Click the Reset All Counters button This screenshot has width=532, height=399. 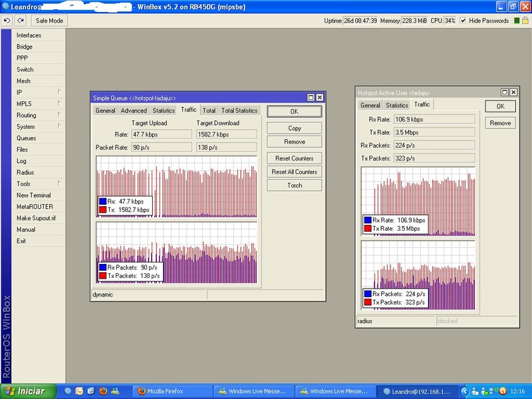(x=295, y=172)
